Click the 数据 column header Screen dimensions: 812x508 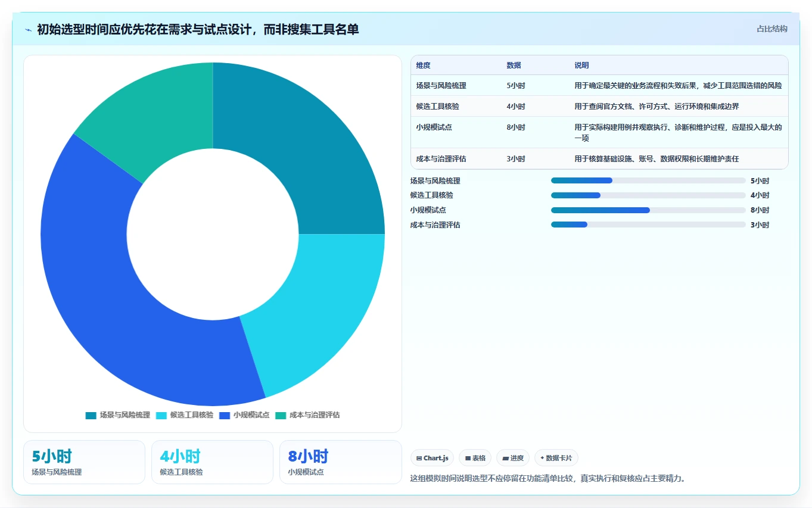tap(514, 66)
